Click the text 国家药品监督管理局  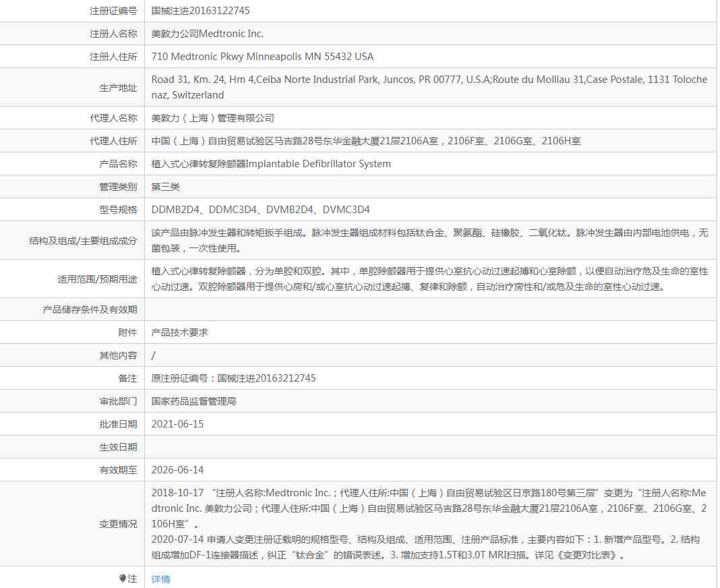[193, 401]
